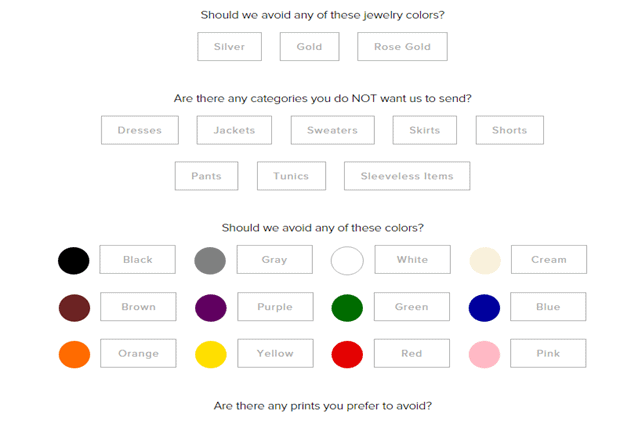The image size is (620, 421).
Task: Click the gray color circle
Action: point(210,260)
